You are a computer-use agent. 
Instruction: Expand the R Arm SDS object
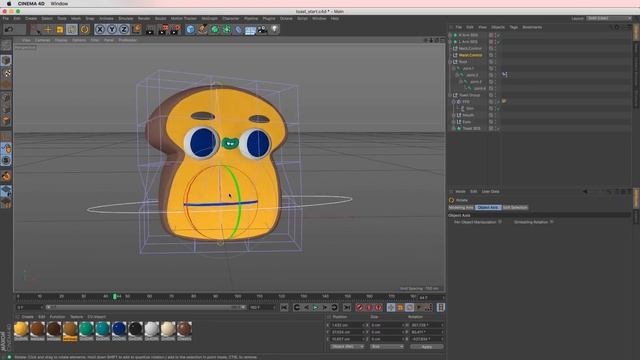pos(450,35)
